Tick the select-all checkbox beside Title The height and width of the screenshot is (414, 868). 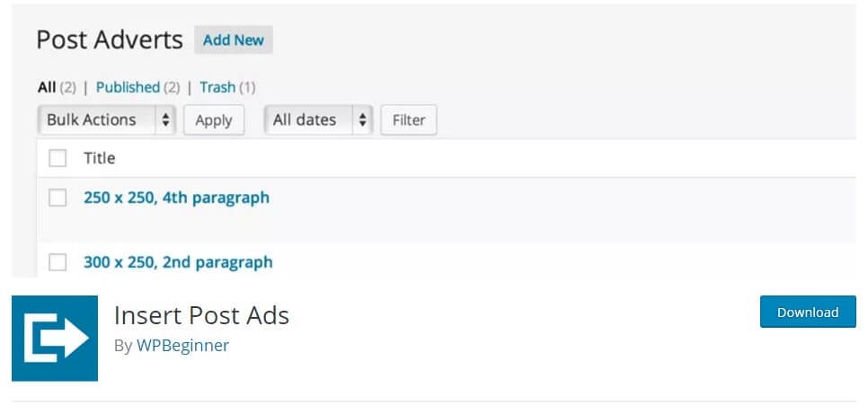click(x=58, y=158)
